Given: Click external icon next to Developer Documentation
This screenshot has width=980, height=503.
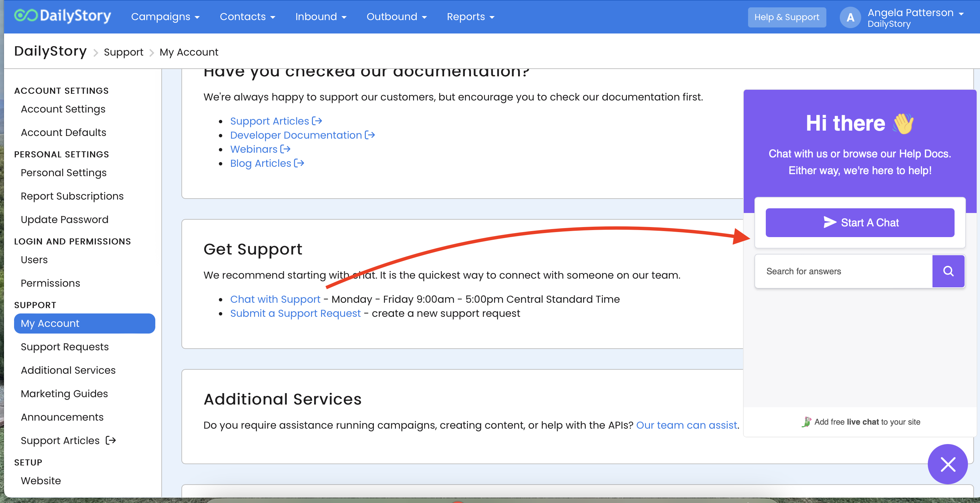Looking at the screenshot, I should (370, 135).
